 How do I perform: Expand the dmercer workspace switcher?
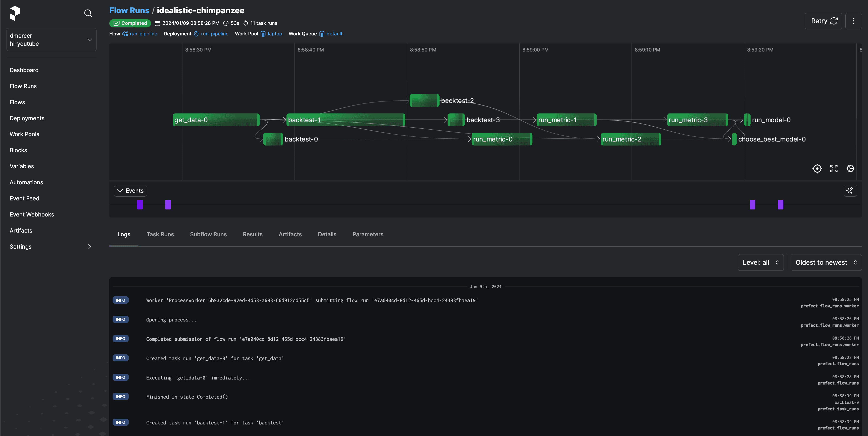pos(51,40)
